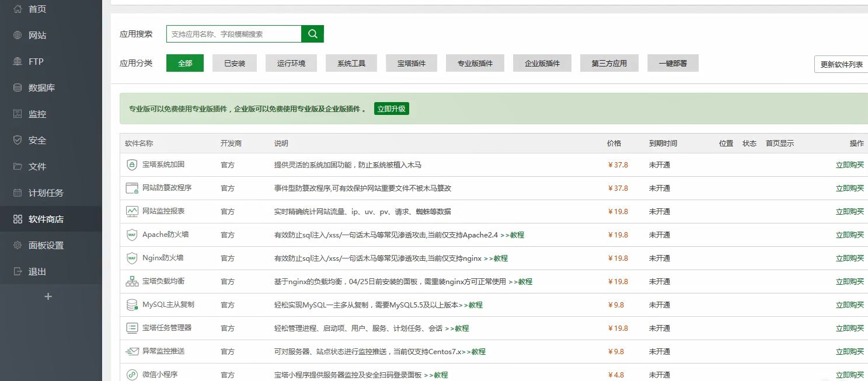Click the grid icon beside 软件商店
Screen dimensions: 868x381
18,219
